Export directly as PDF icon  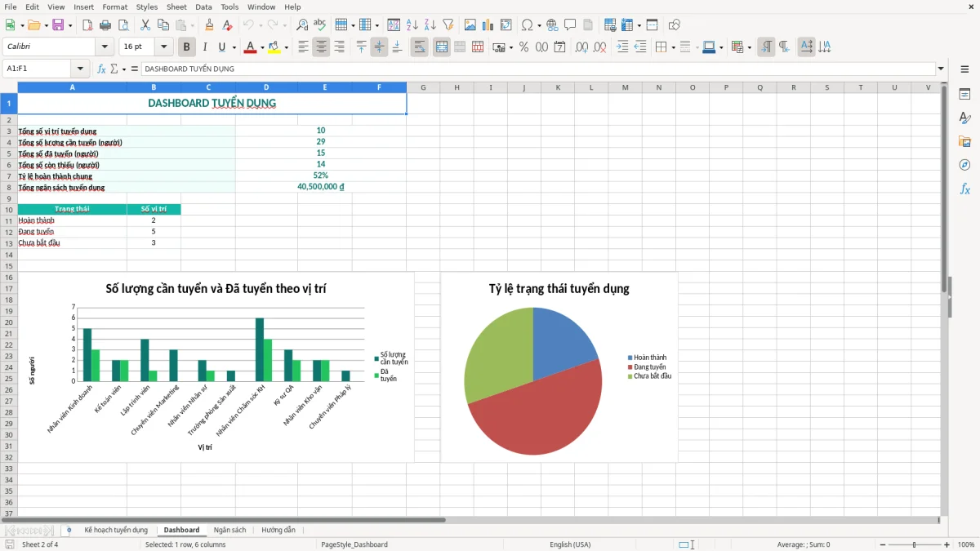(x=87, y=25)
